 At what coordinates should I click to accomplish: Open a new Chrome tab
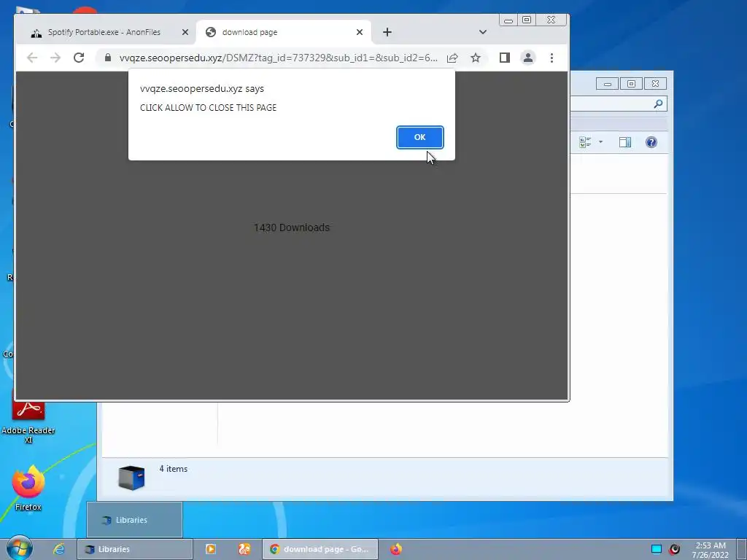click(387, 32)
